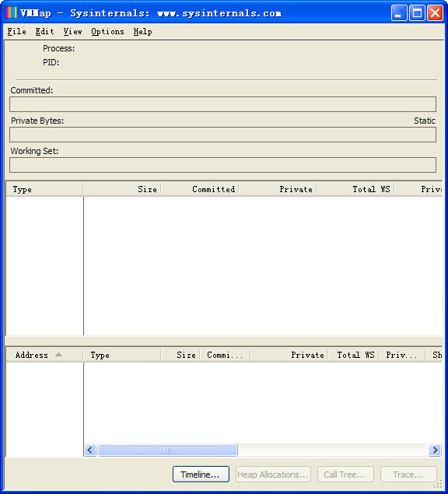The width and height of the screenshot is (448, 494).
Task: Click the Trace... button
Action: point(408,474)
